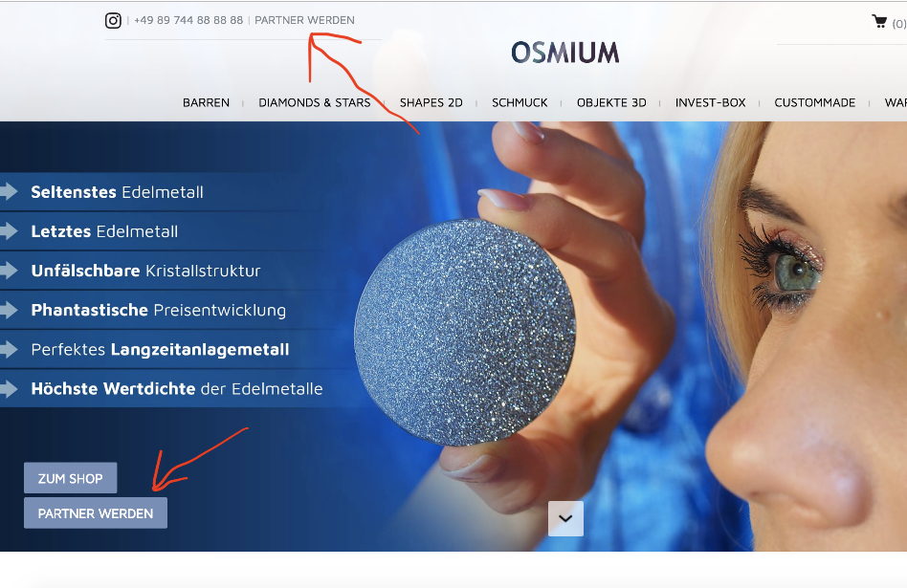907x588 pixels.
Task: Click PARTNER WERDEN link in top bar
Action: tap(304, 20)
